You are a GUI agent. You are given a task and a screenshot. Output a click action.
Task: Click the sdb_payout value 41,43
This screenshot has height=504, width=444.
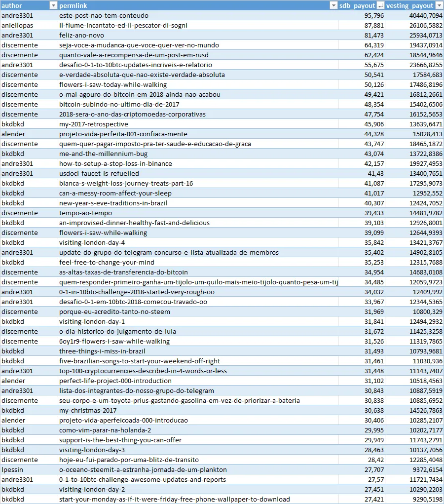[x=362, y=174]
